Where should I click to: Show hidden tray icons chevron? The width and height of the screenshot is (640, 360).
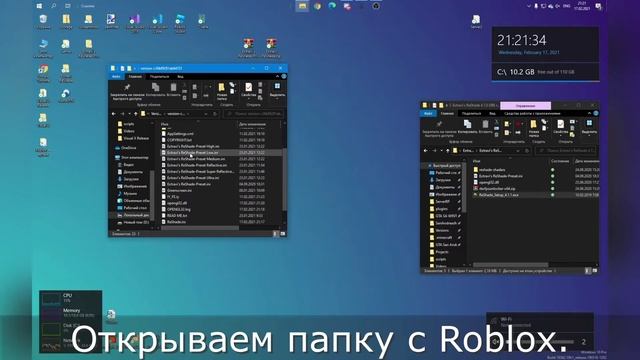pyautogui.click(x=529, y=6)
